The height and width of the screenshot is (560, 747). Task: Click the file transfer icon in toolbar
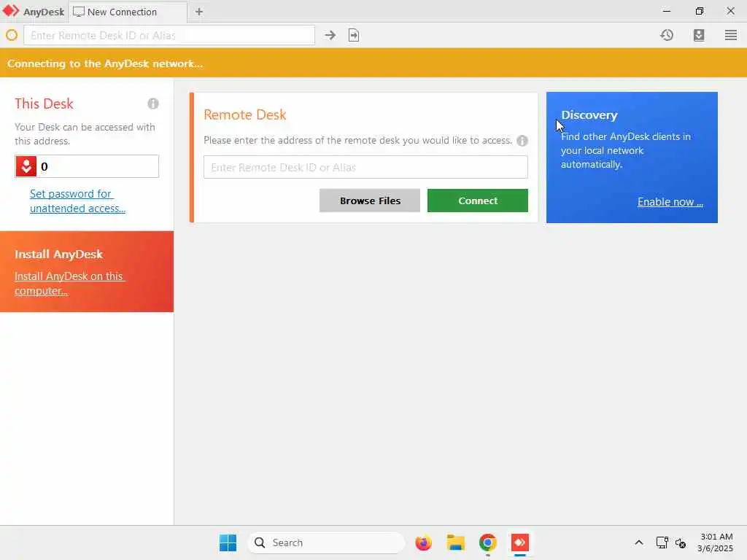(x=354, y=35)
